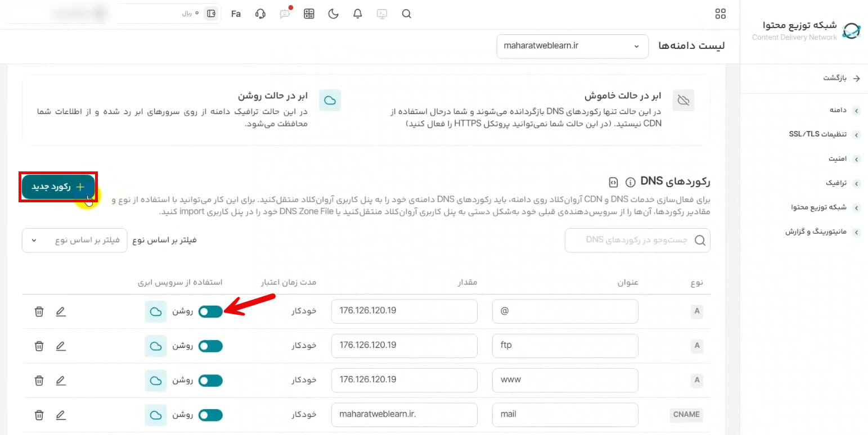Delete the www record trash icon
Screen dimensions: 868x435
(39, 380)
